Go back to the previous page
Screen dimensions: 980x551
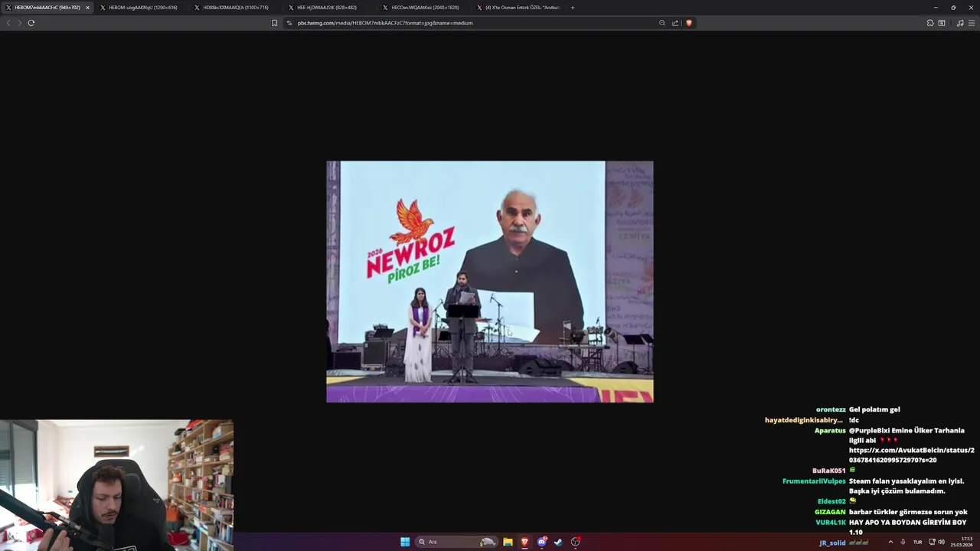[8, 23]
